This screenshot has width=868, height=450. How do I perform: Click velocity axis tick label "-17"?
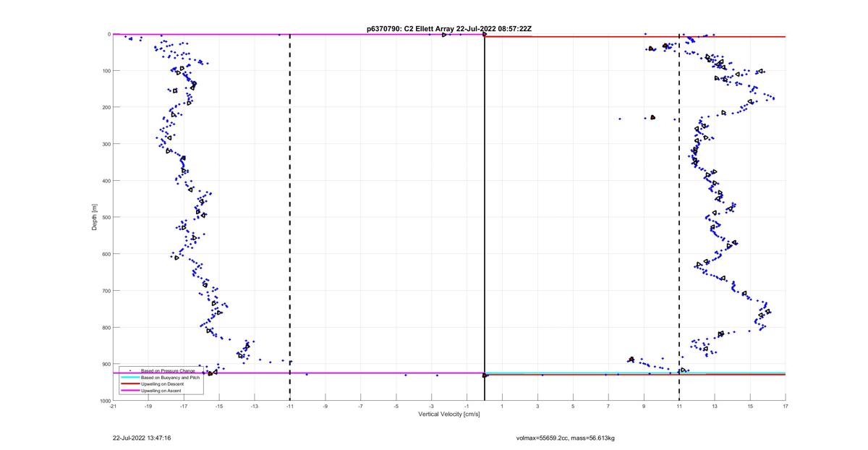pyautogui.click(x=184, y=407)
